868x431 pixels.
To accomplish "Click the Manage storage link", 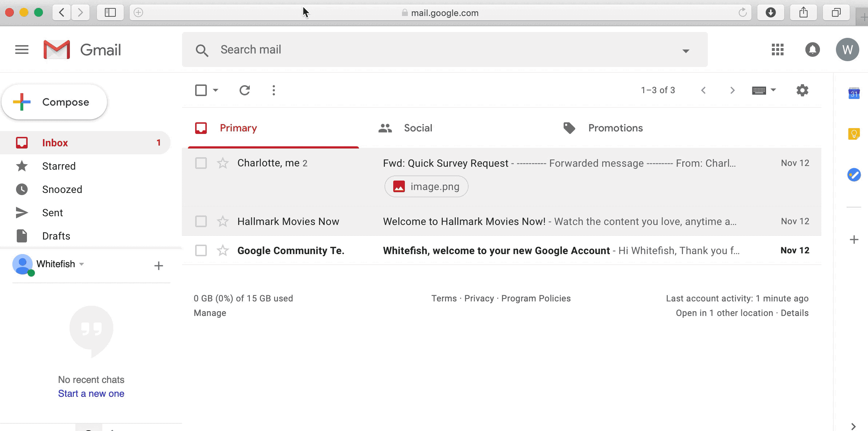I will 210,313.
